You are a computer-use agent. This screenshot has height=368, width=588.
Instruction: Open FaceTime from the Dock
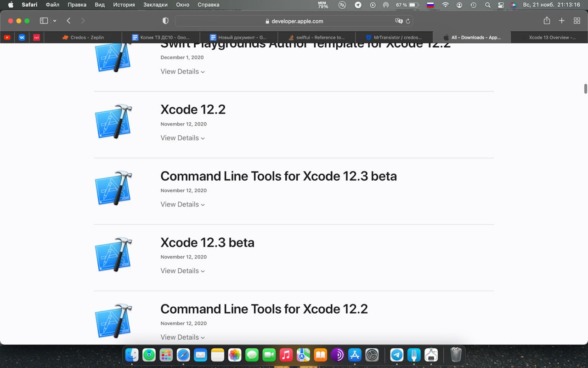click(x=269, y=355)
